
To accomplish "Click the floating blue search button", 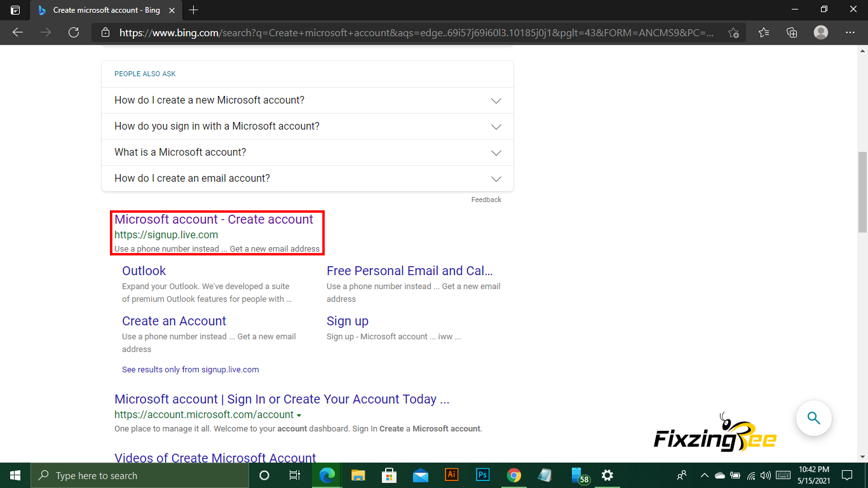I will click(813, 417).
